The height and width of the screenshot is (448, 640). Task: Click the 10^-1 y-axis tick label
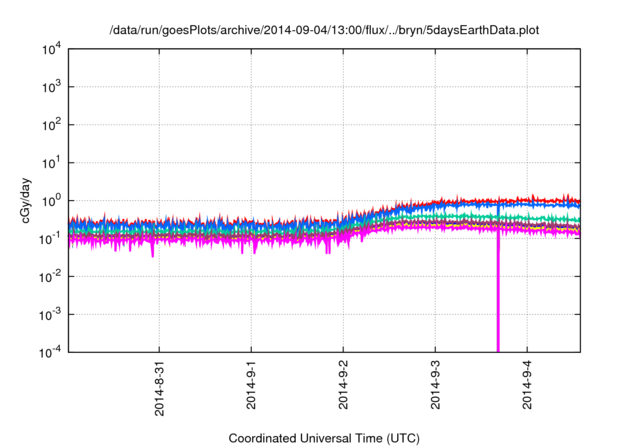point(50,239)
